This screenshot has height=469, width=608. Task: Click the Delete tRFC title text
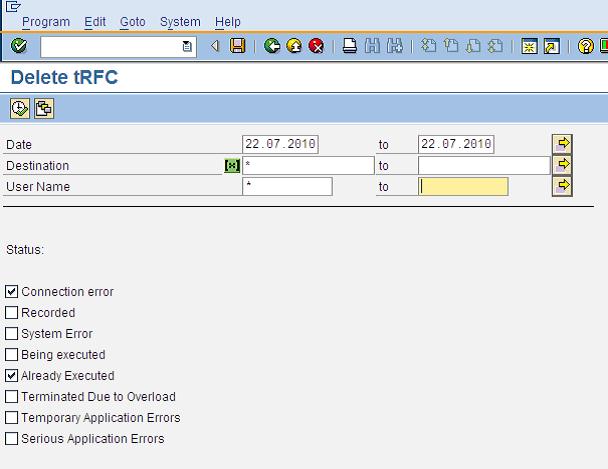pyautogui.click(x=64, y=77)
